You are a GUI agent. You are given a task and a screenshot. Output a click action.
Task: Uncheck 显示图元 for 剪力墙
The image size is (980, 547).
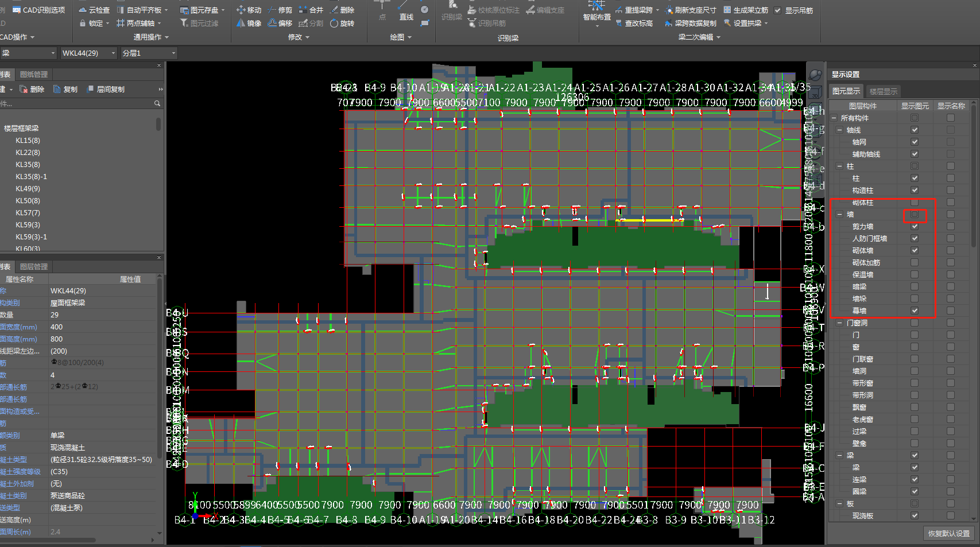point(915,226)
